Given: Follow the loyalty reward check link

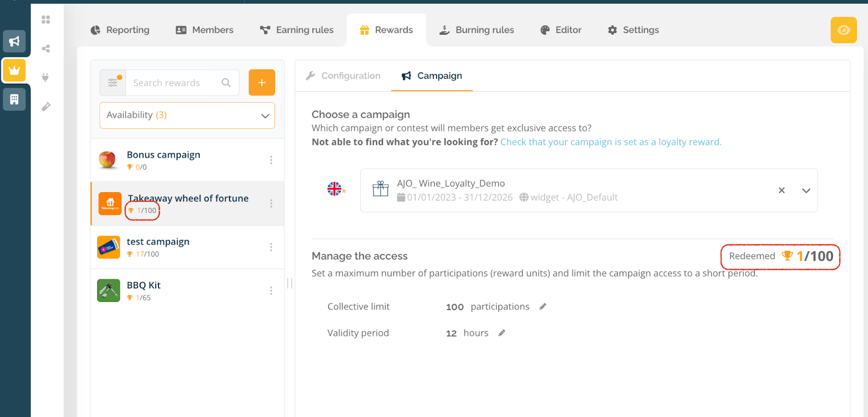Looking at the screenshot, I should (x=610, y=142).
